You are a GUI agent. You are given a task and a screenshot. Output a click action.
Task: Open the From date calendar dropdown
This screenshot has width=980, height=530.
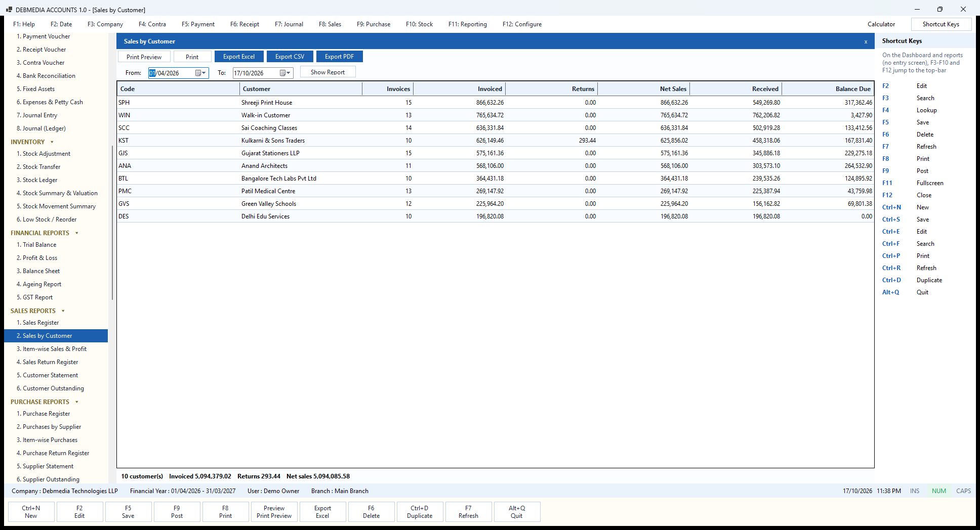200,73
